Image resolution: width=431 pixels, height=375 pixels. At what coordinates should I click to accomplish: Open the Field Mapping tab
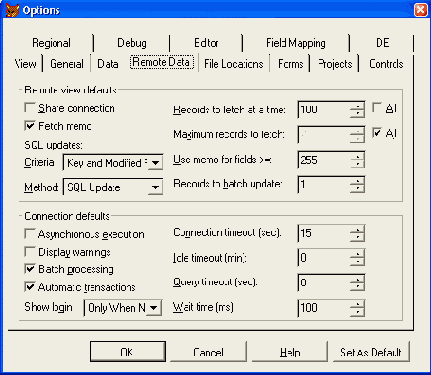pyautogui.click(x=296, y=43)
